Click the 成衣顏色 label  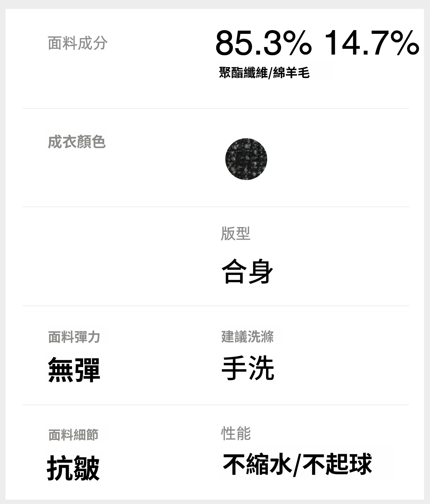click(x=77, y=142)
